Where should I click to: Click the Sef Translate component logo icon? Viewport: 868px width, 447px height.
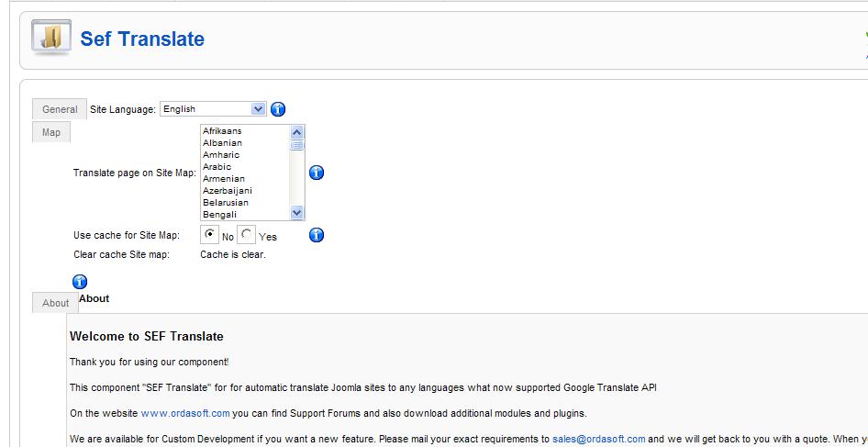[x=51, y=38]
